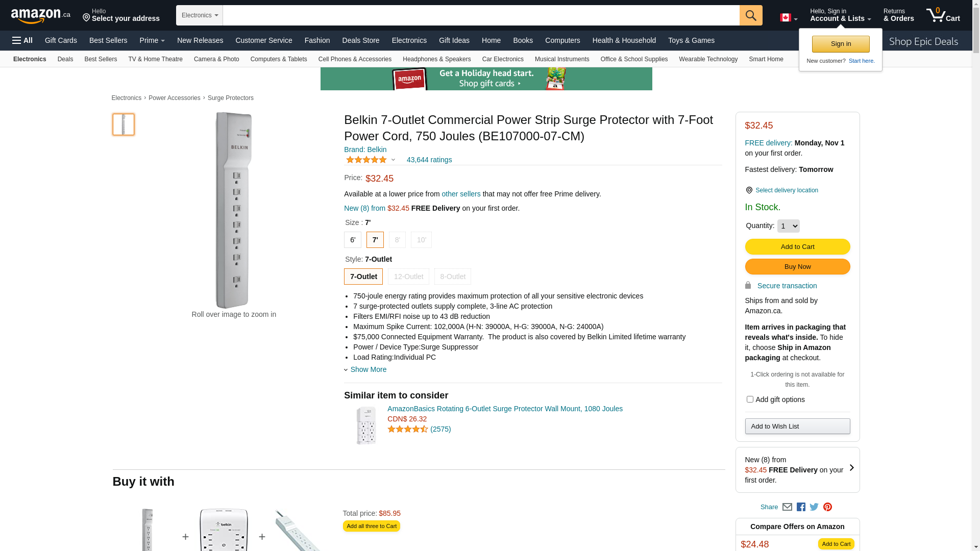
Task: Click the yellow Sign in button
Action: tap(841, 44)
